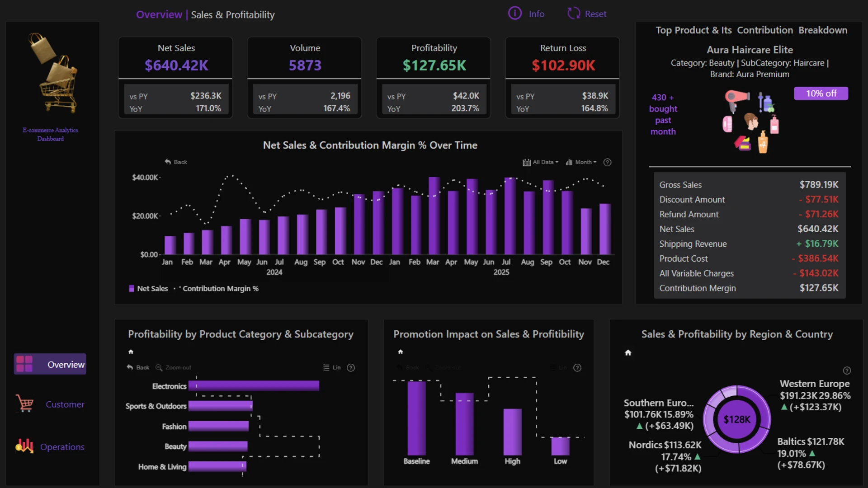The width and height of the screenshot is (868, 488).
Task: Click Back in Profitability by Category chart
Action: coord(138,367)
